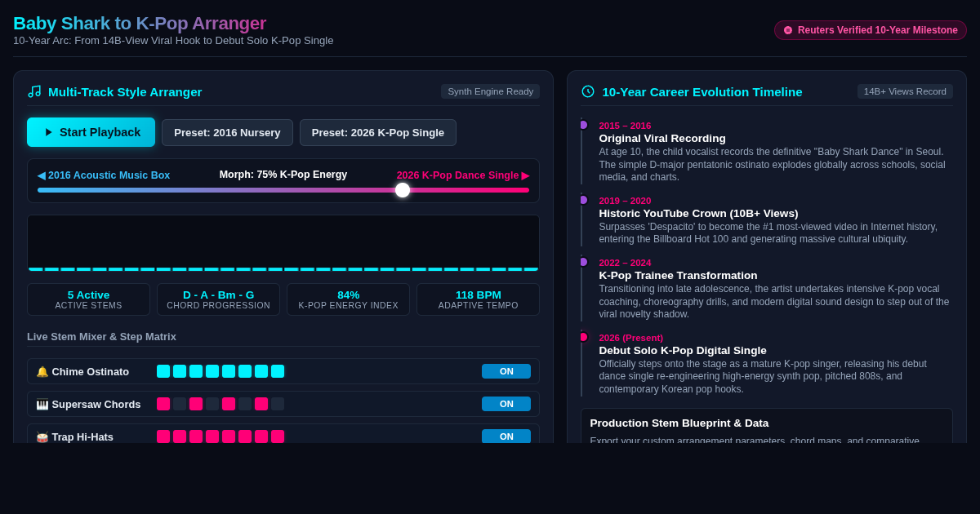The width and height of the screenshot is (980, 514).
Task: Click the dot icon in the Reuters Verified badge
Action: (x=788, y=30)
